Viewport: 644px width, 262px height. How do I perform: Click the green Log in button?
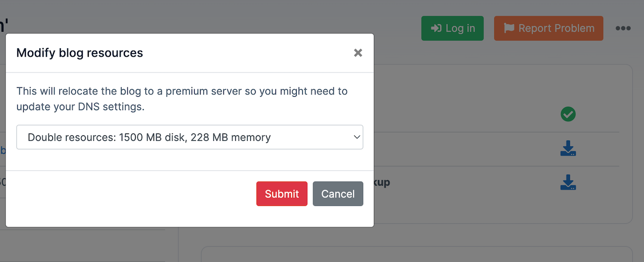452,28
